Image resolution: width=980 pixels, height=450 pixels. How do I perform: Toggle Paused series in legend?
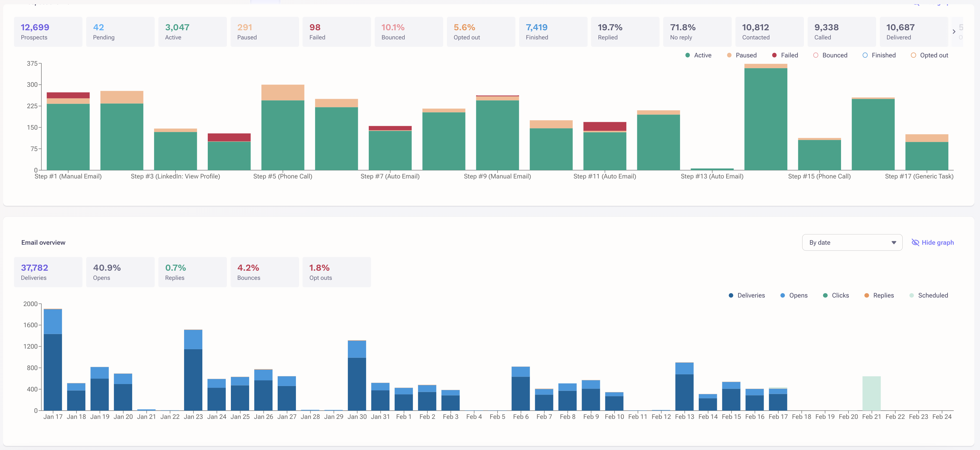pyautogui.click(x=729, y=55)
